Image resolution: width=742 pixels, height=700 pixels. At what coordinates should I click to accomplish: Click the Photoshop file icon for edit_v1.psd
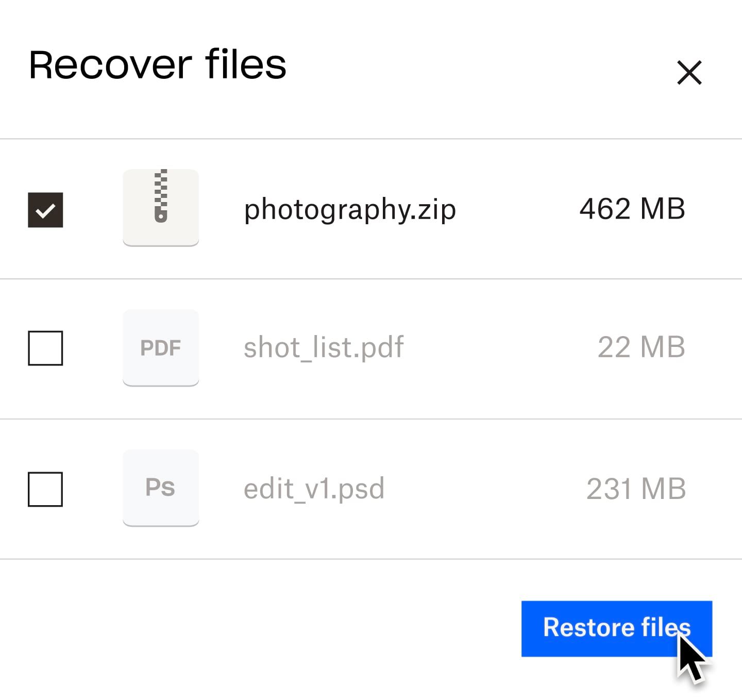(160, 487)
